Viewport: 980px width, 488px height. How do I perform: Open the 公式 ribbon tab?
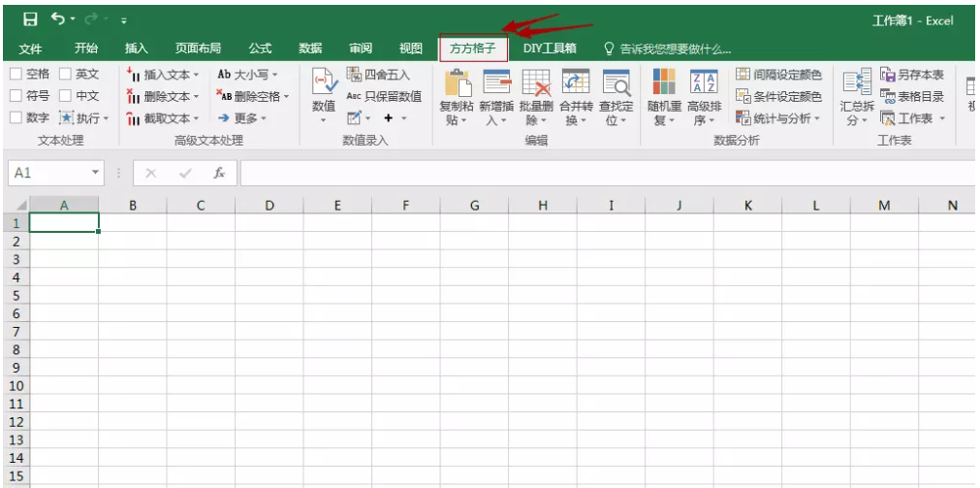[x=260, y=49]
